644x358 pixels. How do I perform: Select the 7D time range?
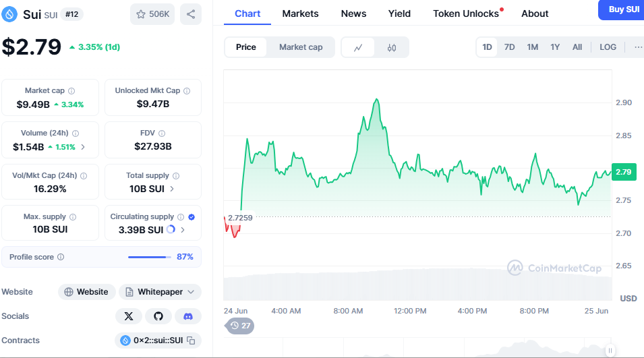click(509, 47)
